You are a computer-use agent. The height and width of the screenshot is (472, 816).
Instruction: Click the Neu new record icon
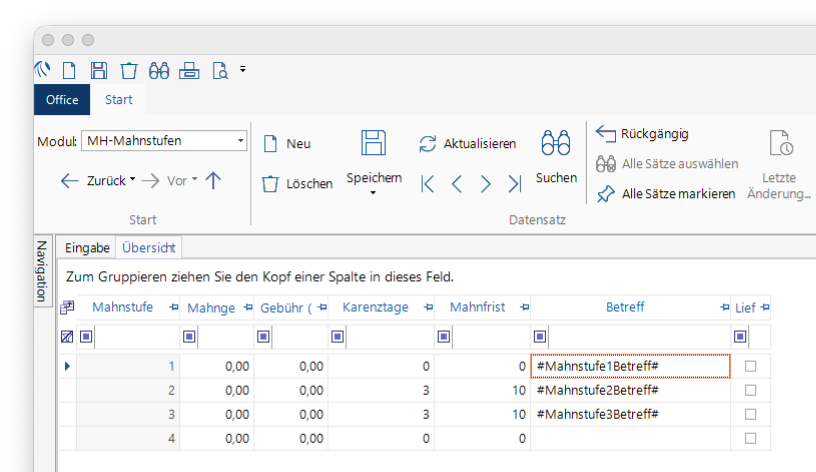pos(269,143)
